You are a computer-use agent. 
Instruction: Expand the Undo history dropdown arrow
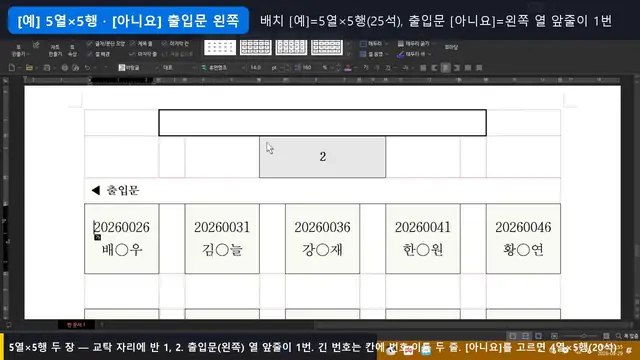(x=95, y=68)
